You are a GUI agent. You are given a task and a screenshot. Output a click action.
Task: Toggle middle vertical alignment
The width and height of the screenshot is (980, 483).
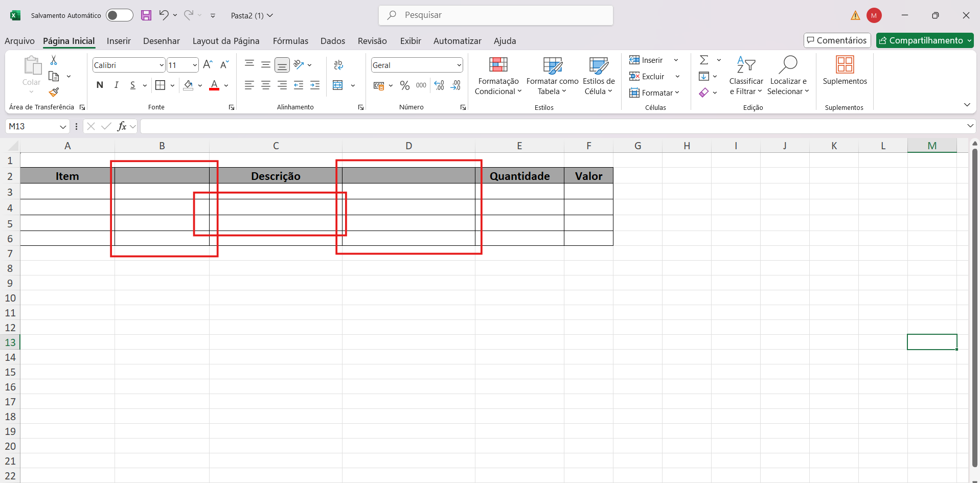point(266,64)
